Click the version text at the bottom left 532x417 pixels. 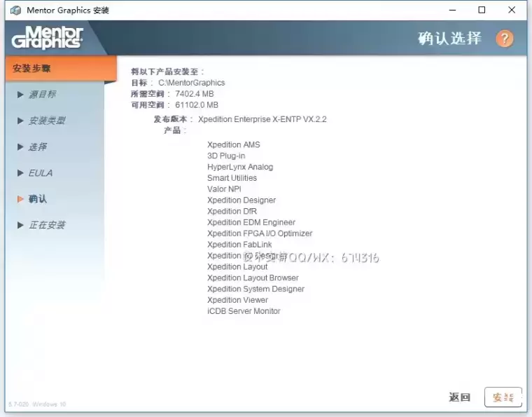coord(37,404)
